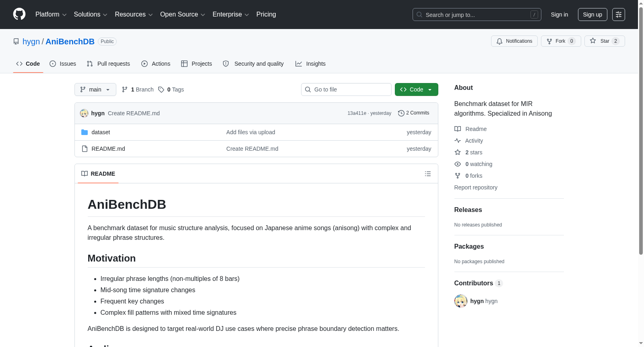The height and width of the screenshot is (347, 644).
Task: Switch to the Security and quality tab
Action: (x=253, y=64)
